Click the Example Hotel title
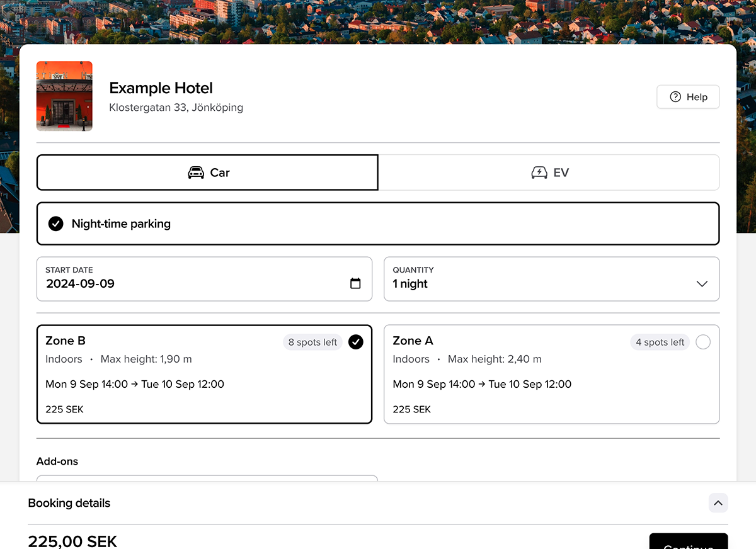The image size is (756, 549). [161, 88]
